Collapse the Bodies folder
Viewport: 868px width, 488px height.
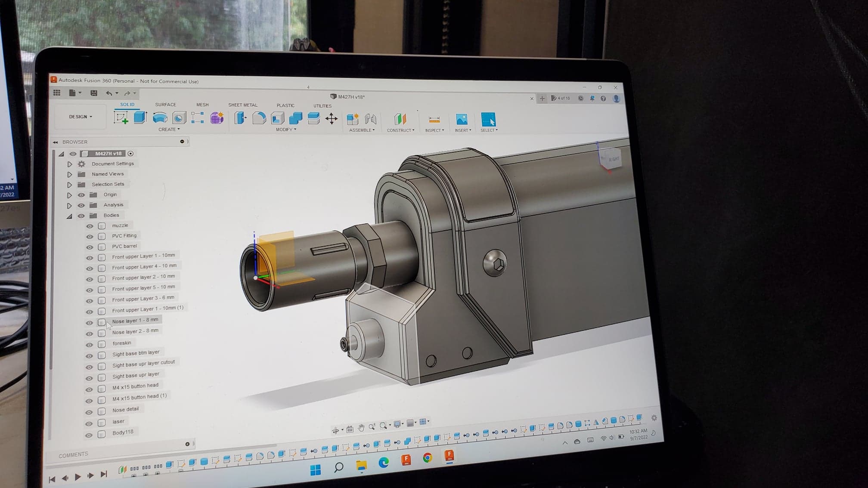click(69, 216)
